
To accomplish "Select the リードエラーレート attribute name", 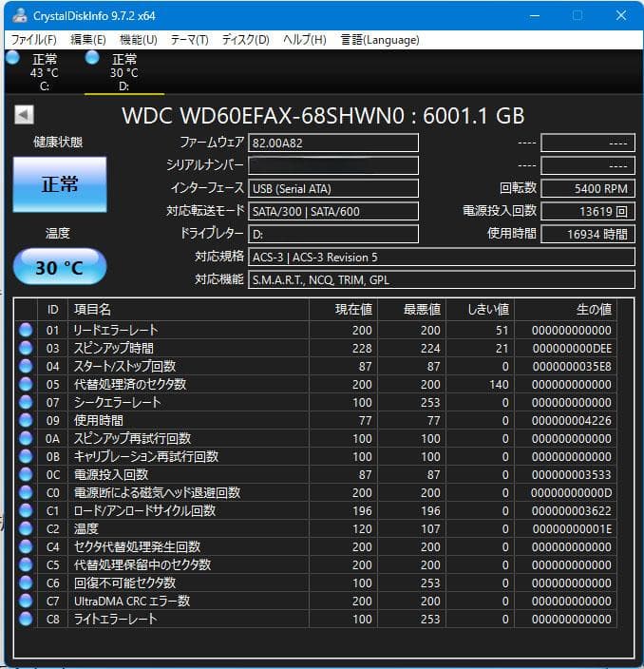I will pyautogui.click(x=116, y=330).
